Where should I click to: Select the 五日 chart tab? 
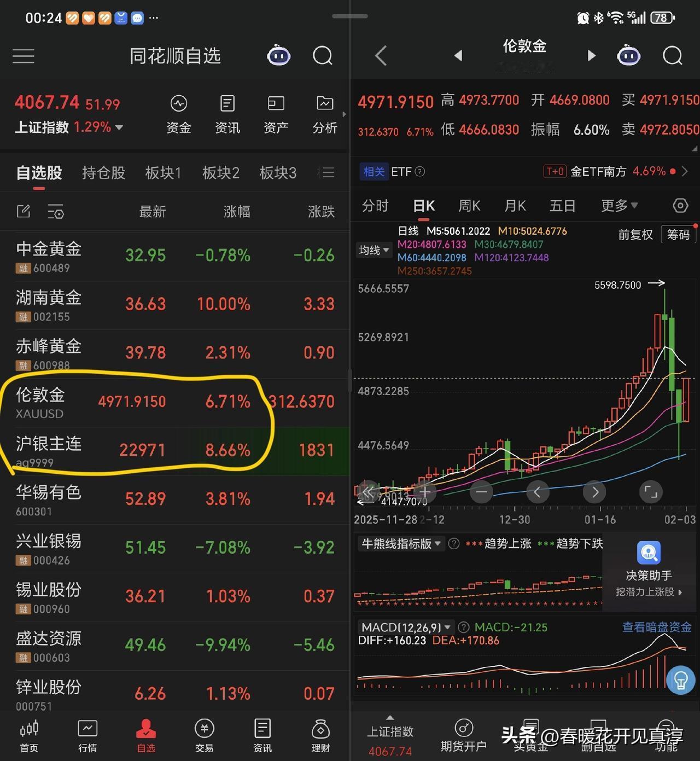tap(562, 206)
